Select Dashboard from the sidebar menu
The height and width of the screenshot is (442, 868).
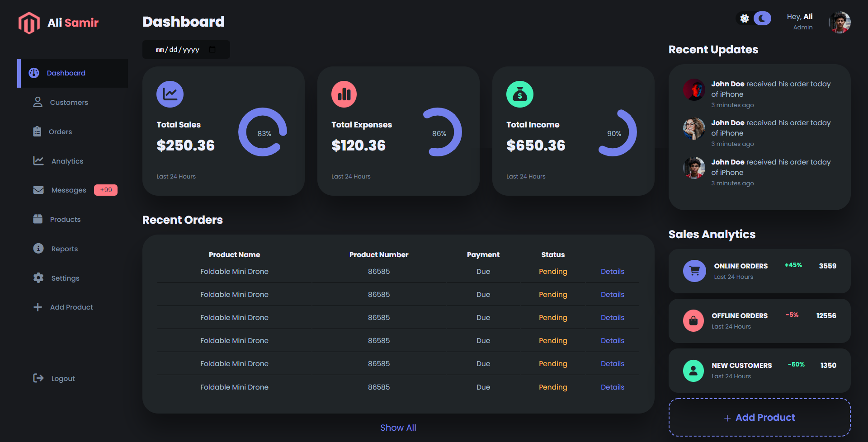click(66, 73)
